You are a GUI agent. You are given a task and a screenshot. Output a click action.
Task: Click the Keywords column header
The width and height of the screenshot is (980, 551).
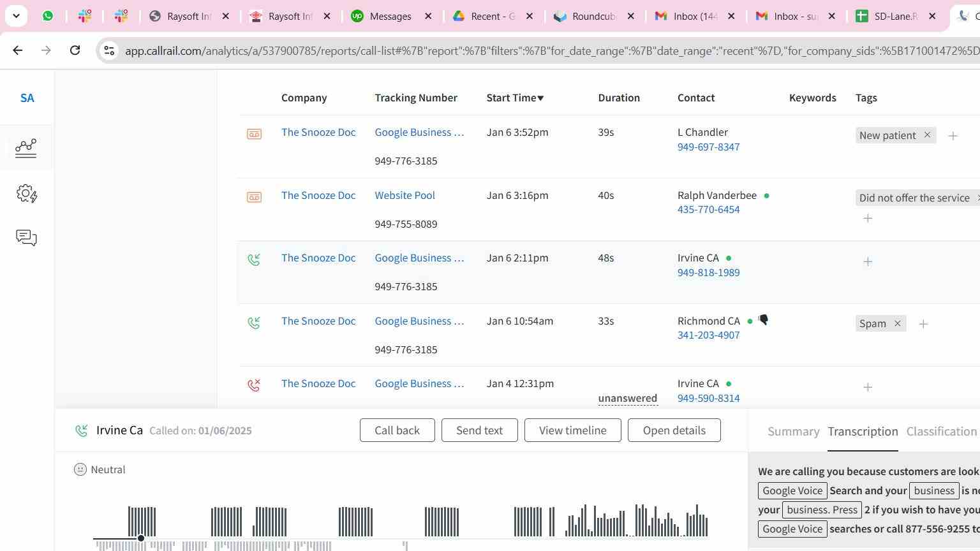(x=812, y=98)
